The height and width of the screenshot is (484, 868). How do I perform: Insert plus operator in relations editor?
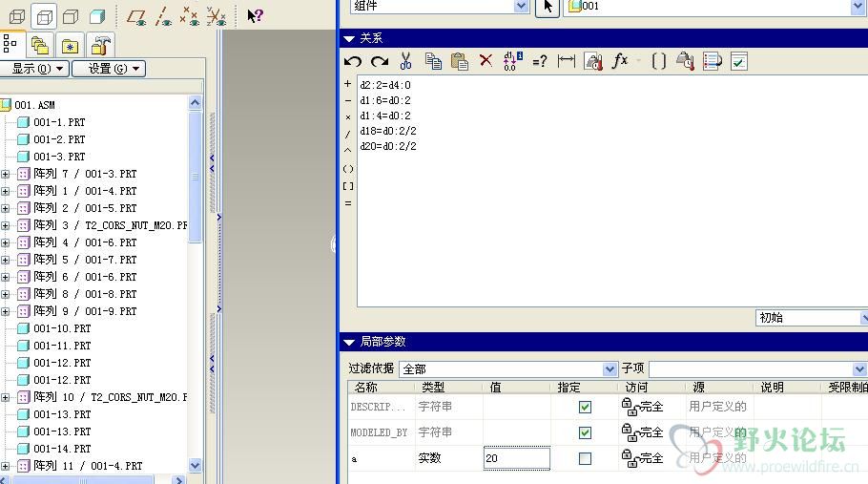pos(347,84)
